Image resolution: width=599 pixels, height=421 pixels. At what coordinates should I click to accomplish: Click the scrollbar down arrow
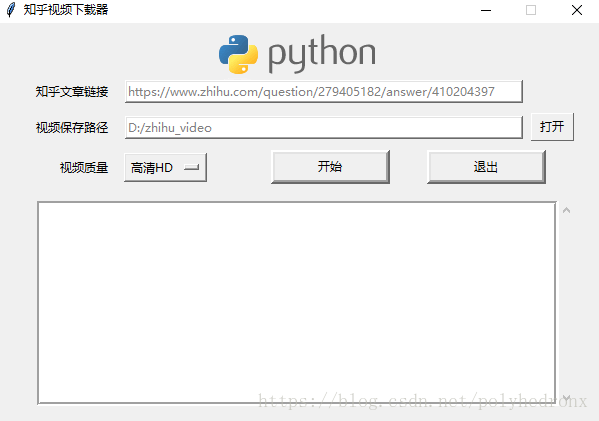[x=567, y=398]
